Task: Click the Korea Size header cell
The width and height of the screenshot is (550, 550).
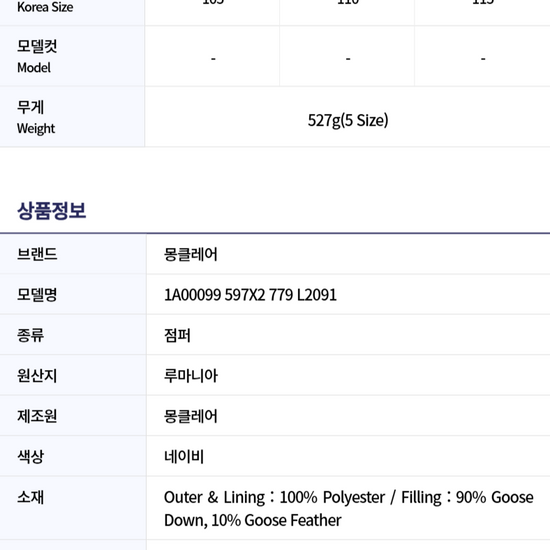Action: 72,11
